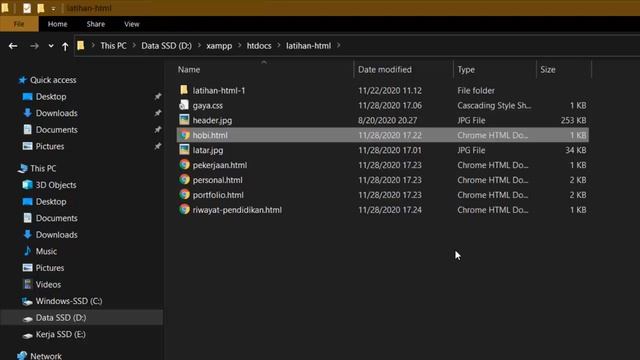Select the portfolio.html Chrome icon
This screenshot has width=640, height=360.
184,194
